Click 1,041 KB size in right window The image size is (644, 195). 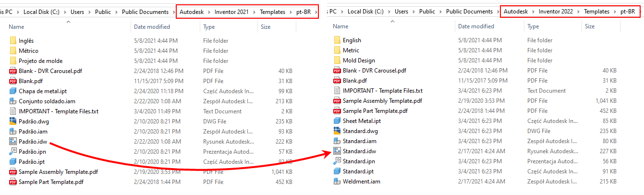[606, 101]
